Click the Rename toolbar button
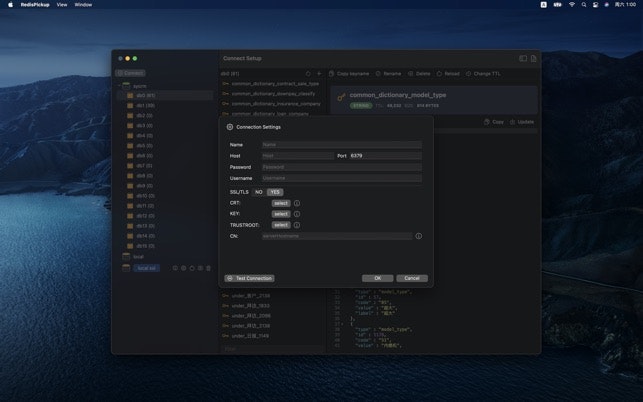Viewport: 643px width, 402px height. [x=388, y=74]
